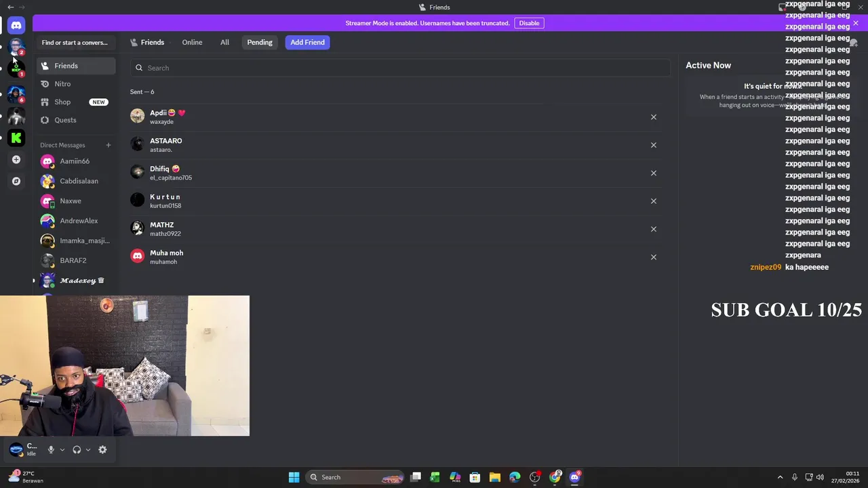Cancel friend request to MATHZ
868x488 pixels.
coord(654,229)
